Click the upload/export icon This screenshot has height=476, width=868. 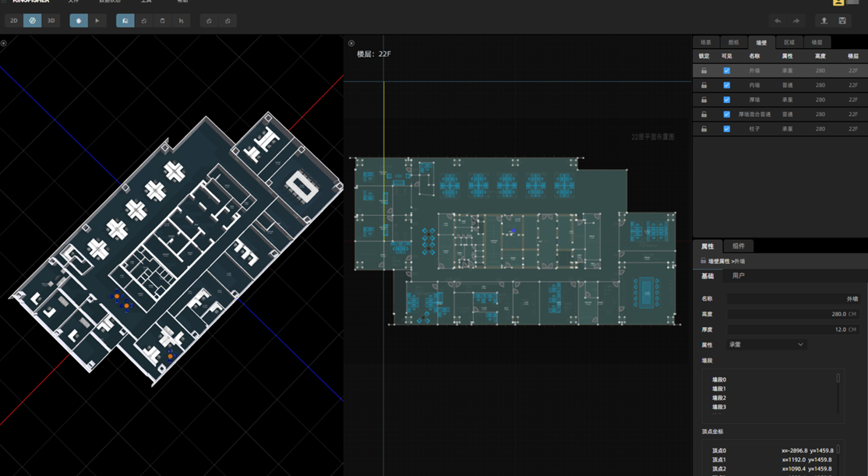click(x=824, y=20)
